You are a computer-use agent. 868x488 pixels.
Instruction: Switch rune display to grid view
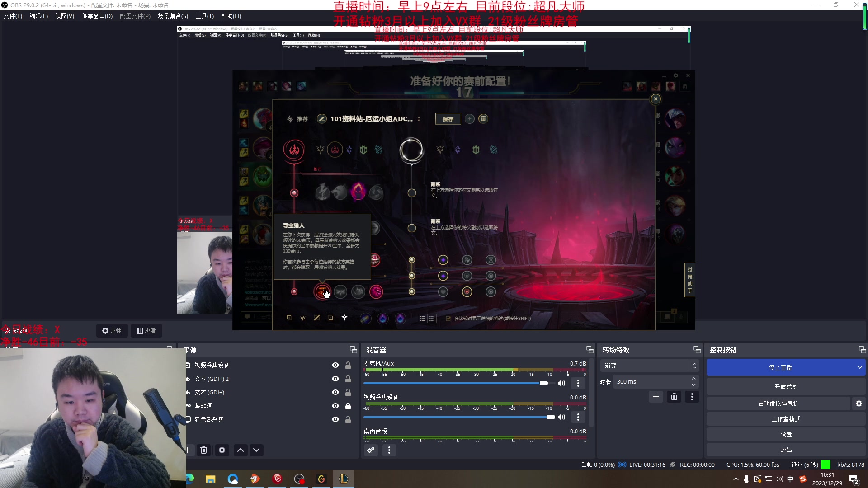[432, 319]
